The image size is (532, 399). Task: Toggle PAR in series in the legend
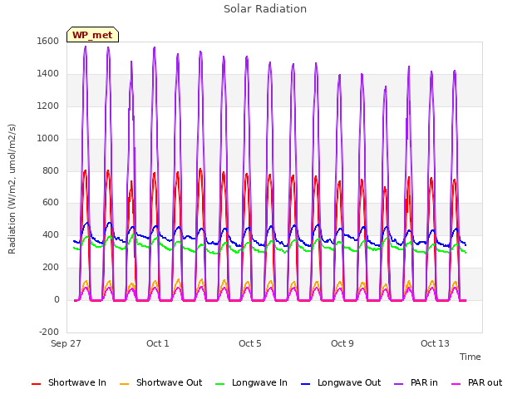pos(416,382)
